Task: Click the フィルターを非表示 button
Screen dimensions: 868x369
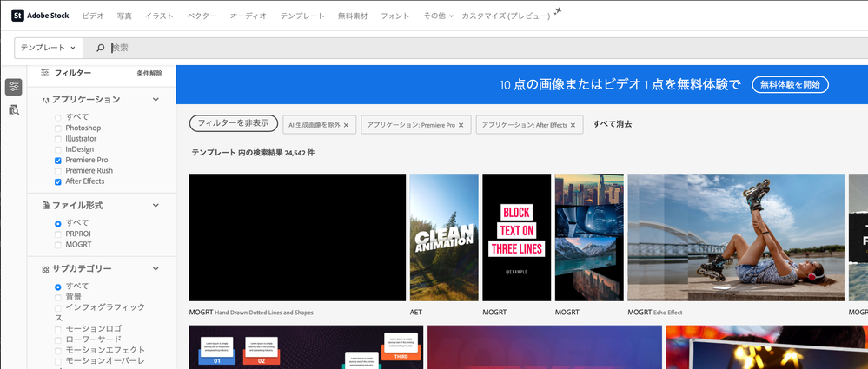Action: pyautogui.click(x=234, y=123)
